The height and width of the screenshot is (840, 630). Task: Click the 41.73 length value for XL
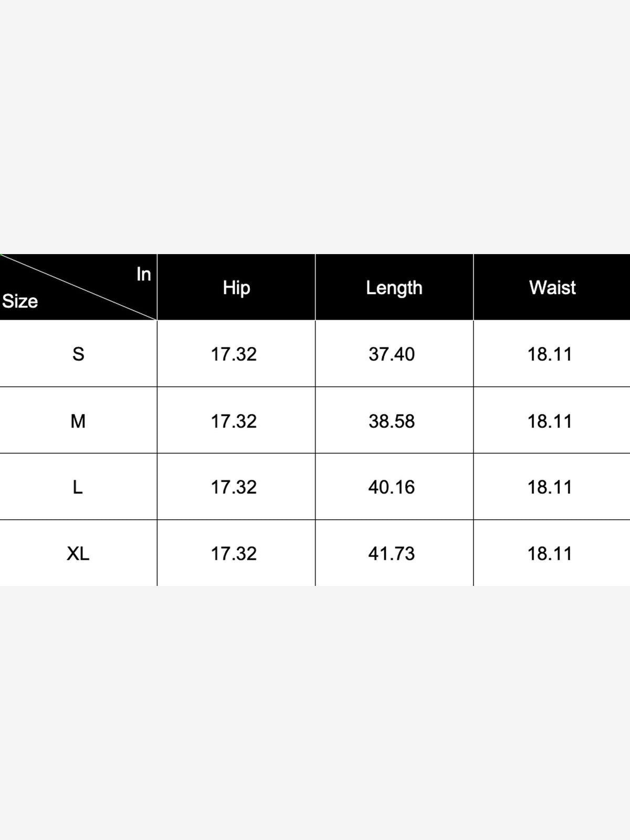(x=392, y=553)
